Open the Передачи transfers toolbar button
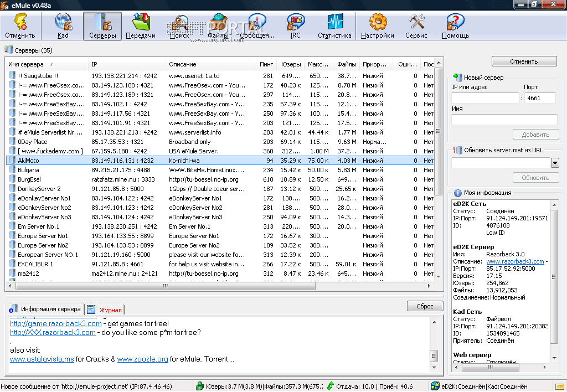 141,26
